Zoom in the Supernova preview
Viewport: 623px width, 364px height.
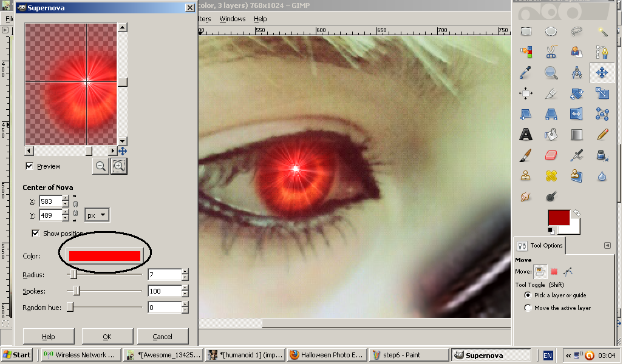118,166
